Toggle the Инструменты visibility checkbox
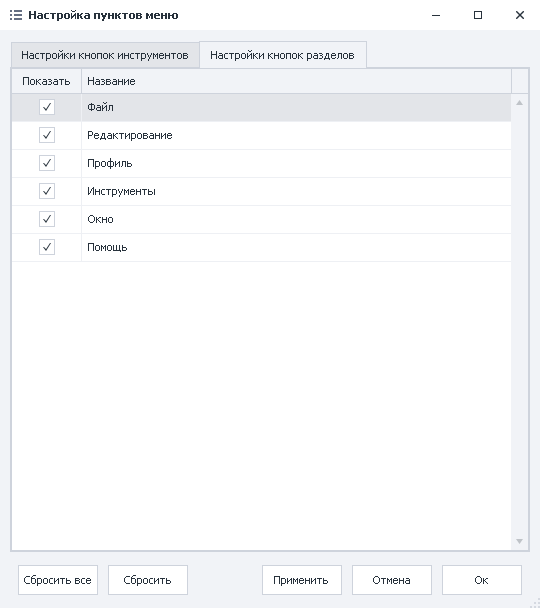540x608 pixels. [47, 191]
